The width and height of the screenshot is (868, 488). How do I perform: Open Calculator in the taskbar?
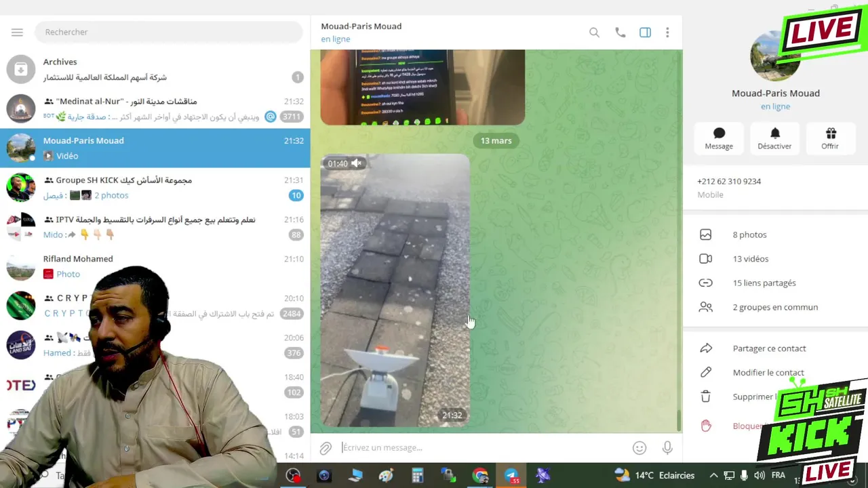tap(418, 476)
